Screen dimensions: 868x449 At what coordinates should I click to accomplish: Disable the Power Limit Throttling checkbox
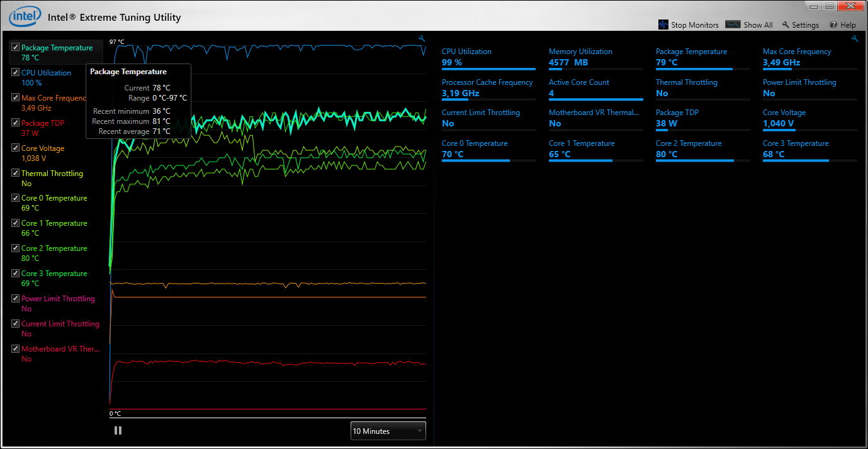16,298
